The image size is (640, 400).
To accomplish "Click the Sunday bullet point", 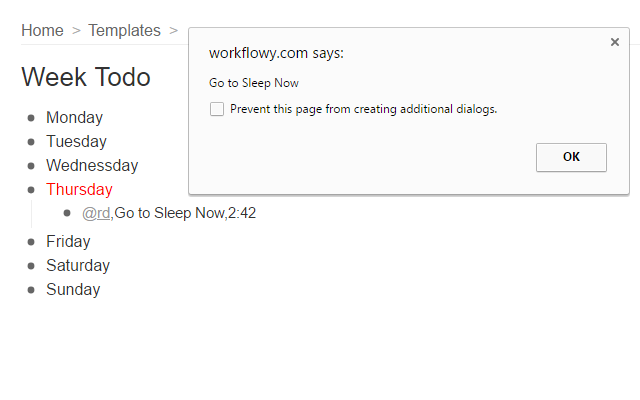I will coord(32,290).
